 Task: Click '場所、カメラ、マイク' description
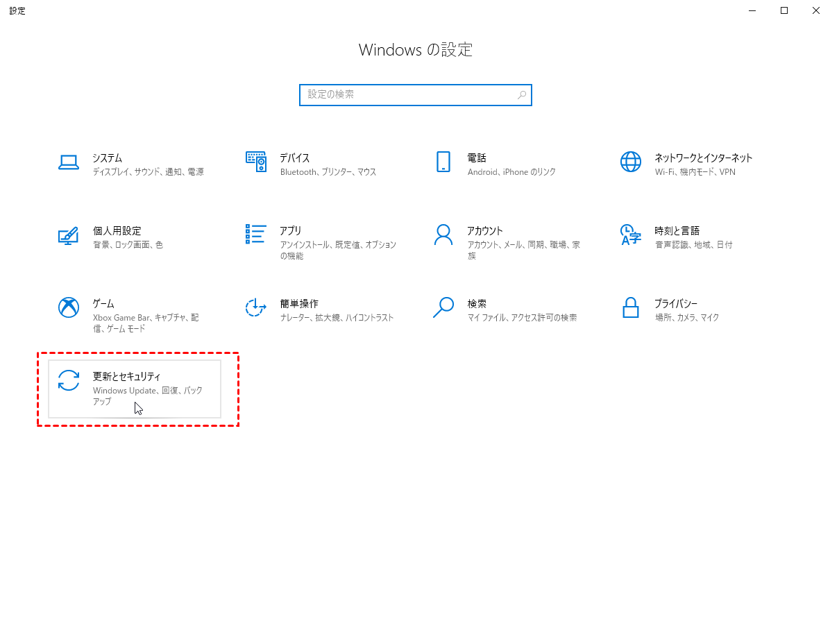coord(686,318)
